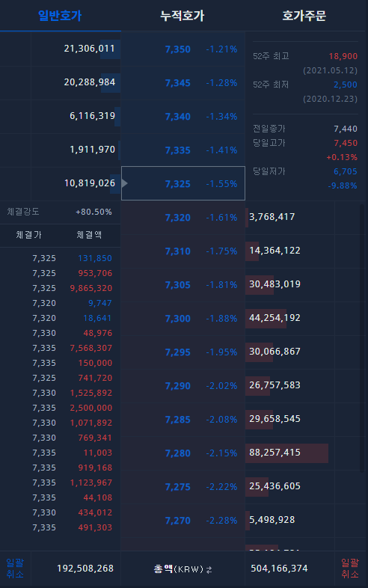The height and width of the screenshot is (588, 368).
Task: Click the 52주 최고 value 18,900
Action: point(343,57)
